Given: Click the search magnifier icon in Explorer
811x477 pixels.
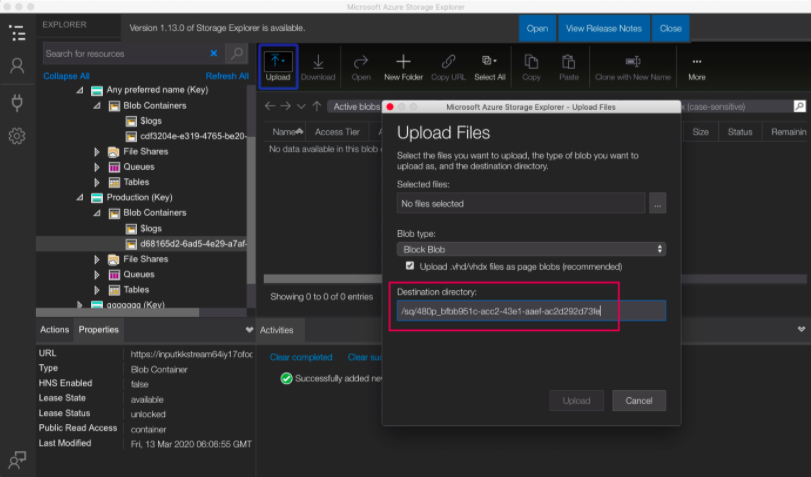Looking at the screenshot, I should click(236, 53).
